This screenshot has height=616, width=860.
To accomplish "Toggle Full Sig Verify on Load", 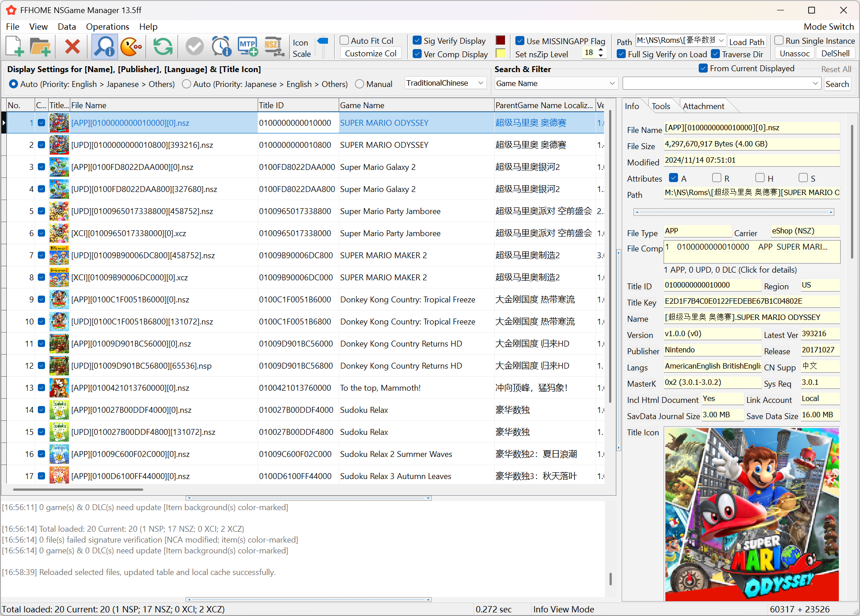I will click(x=621, y=54).
